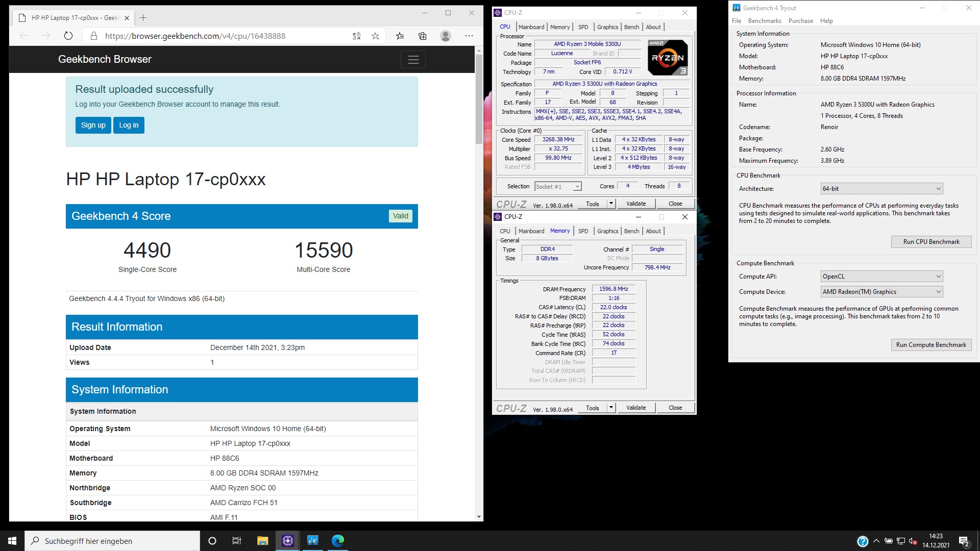Click the scroll down arrow in browser
Screen dimensions: 980x551
(x=479, y=517)
